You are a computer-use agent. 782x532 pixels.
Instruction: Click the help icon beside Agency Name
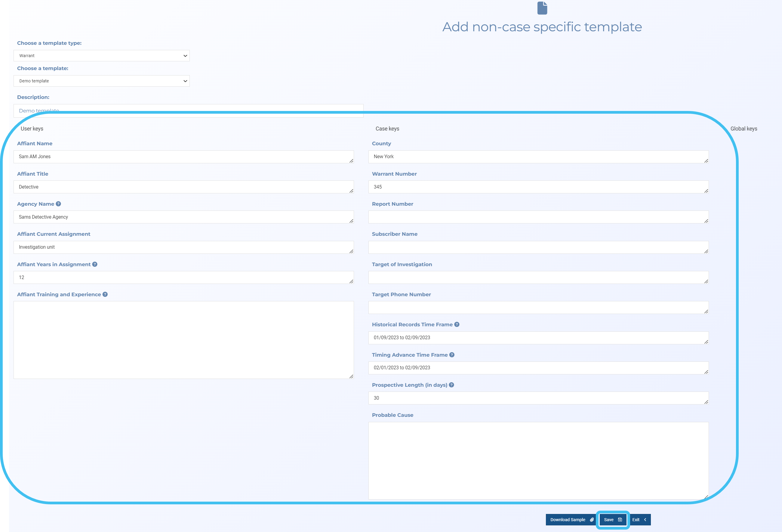tap(58, 204)
